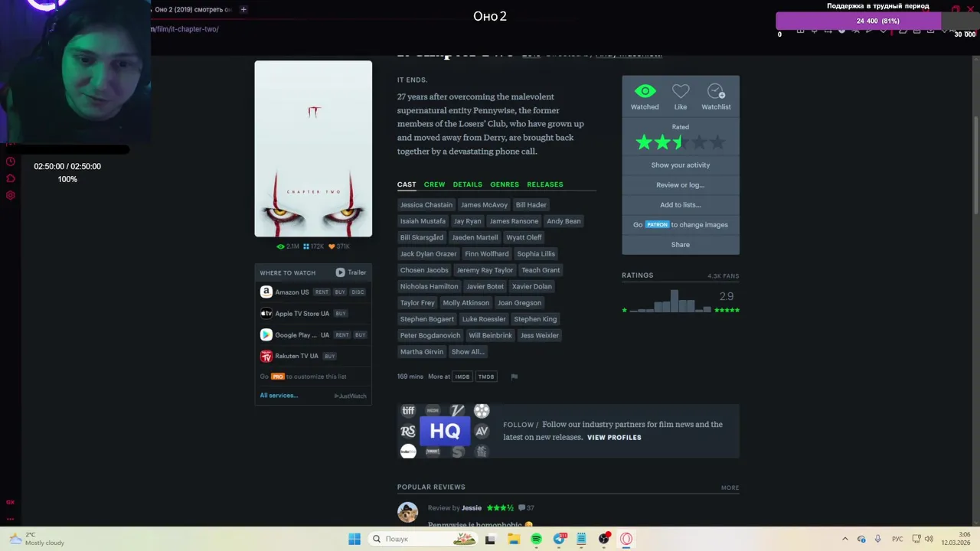The image size is (980, 551).
Task: Click VIEW PROFILES link
Action: click(x=614, y=438)
